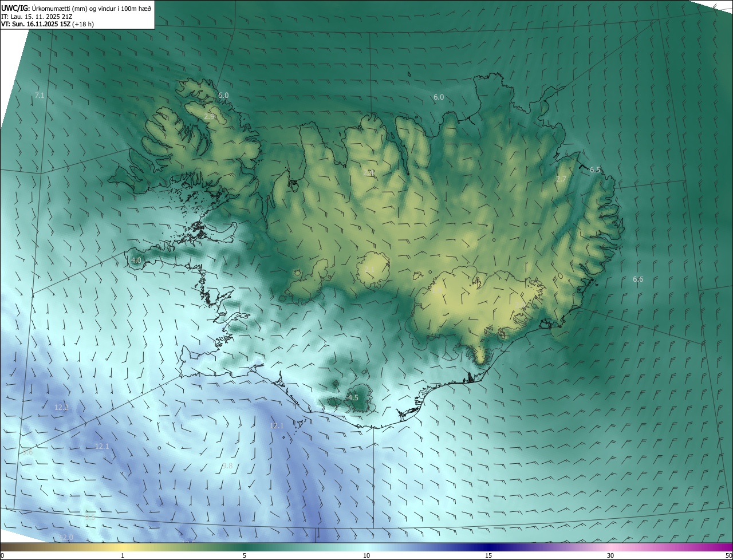This screenshot has height=560, width=733.
Task: Click the 12.0 value above the colorbar
Action: (66, 537)
